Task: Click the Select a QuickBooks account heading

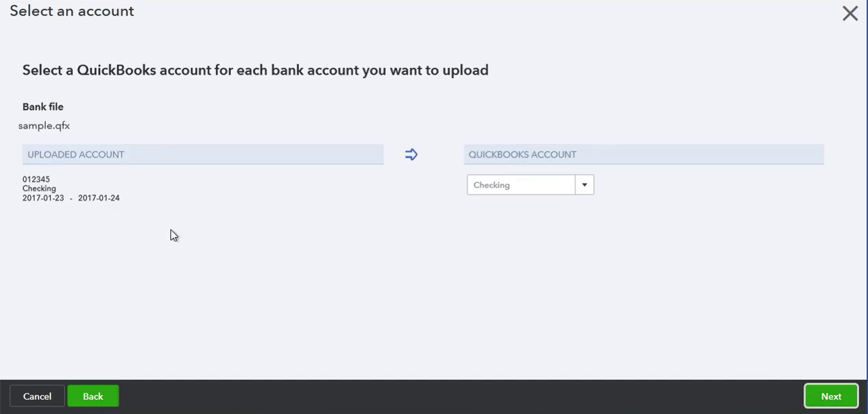Action: 255,70
